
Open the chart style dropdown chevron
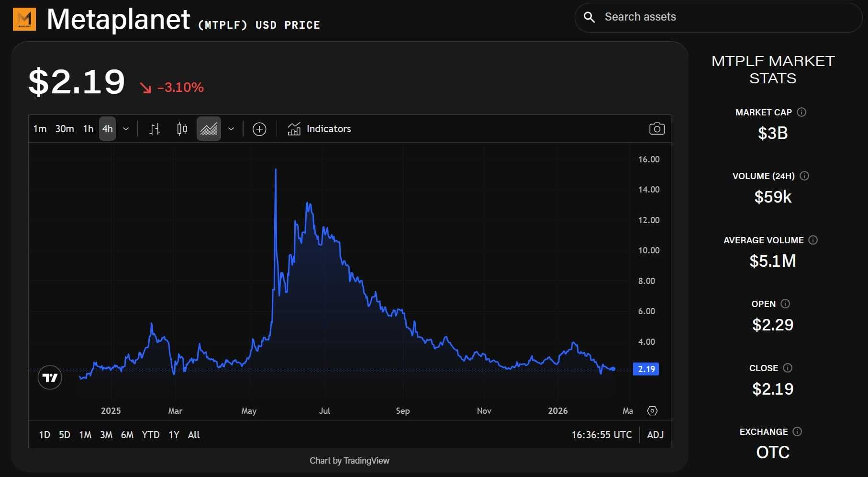click(x=231, y=128)
